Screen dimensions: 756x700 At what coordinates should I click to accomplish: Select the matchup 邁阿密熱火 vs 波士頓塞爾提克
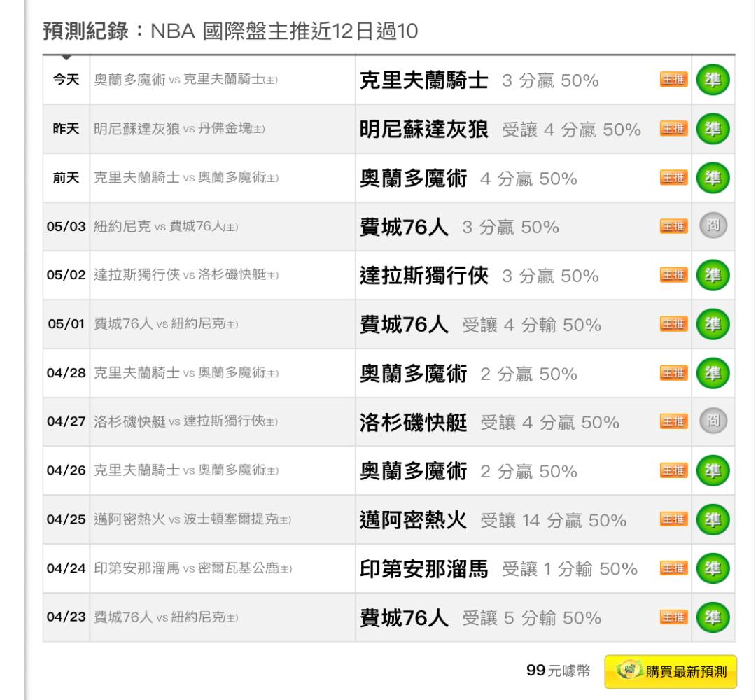click(192, 519)
